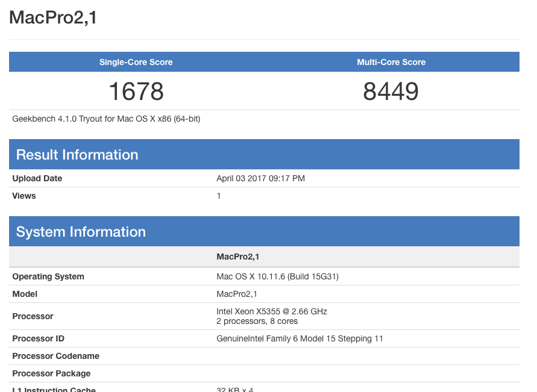Click the Processor Package label
Screen dimensions: 537x392
(x=51, y=373)
